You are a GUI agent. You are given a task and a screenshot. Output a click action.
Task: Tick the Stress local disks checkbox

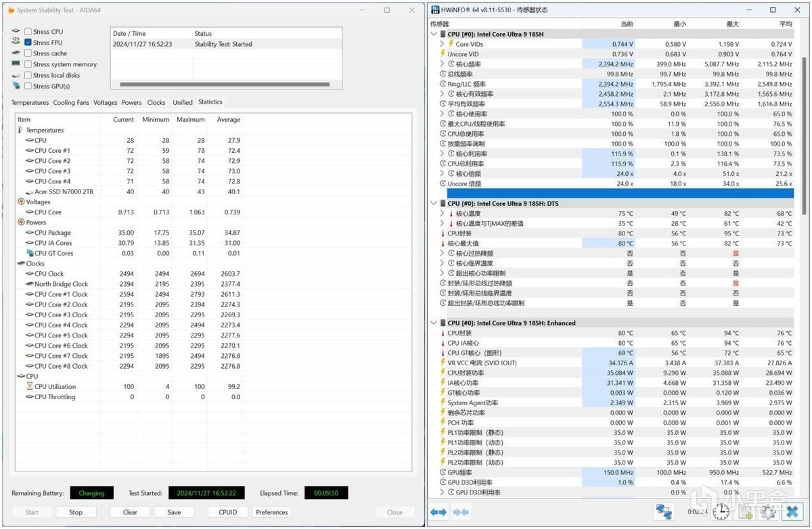tap(28, 75)
